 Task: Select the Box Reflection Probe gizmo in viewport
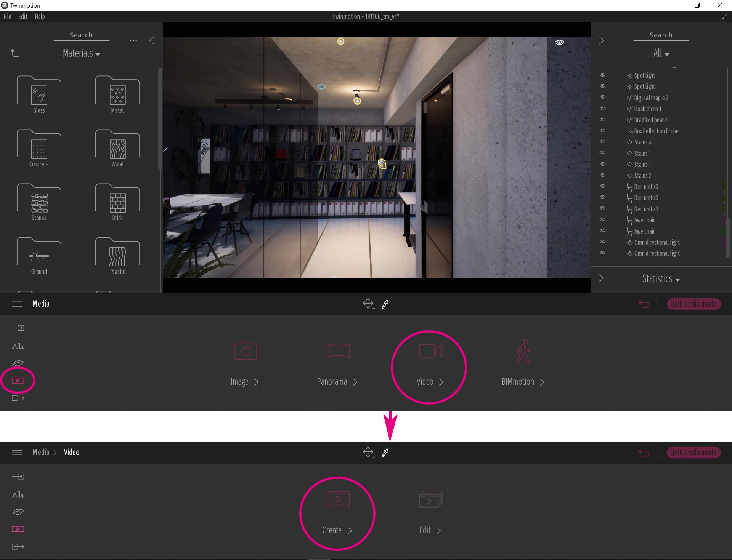(382, 164)
